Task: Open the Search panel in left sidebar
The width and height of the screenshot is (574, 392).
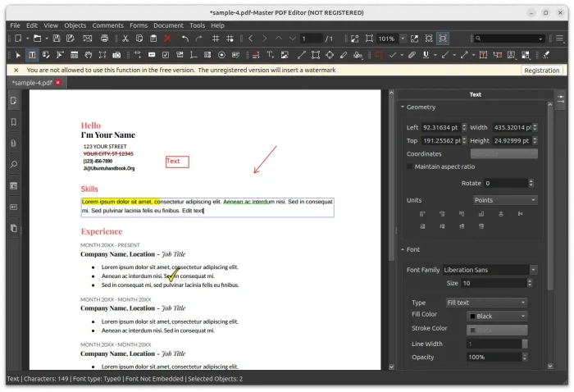Action: click(x=13, y=165)
